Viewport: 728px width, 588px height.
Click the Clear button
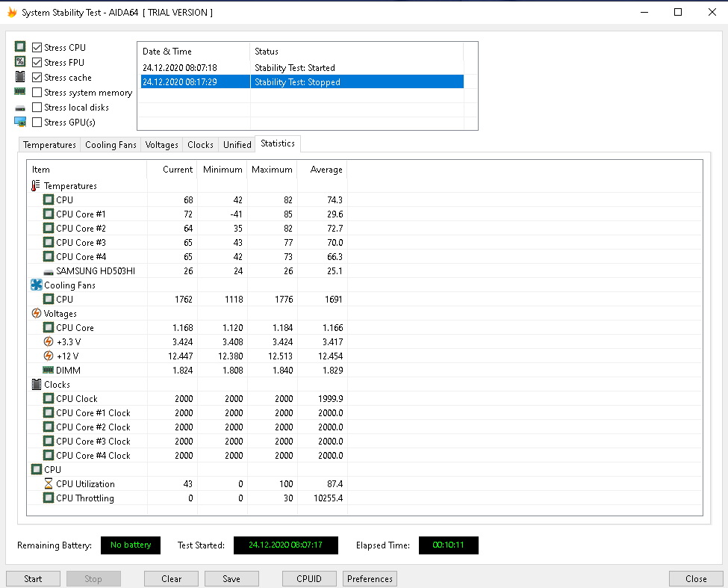171,579
